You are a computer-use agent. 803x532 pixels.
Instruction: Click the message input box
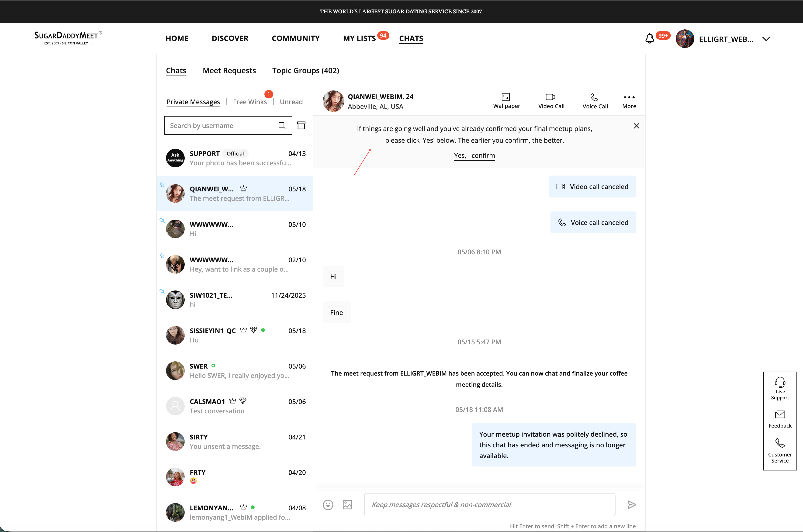pyautogui.click(x=490, y=505)
